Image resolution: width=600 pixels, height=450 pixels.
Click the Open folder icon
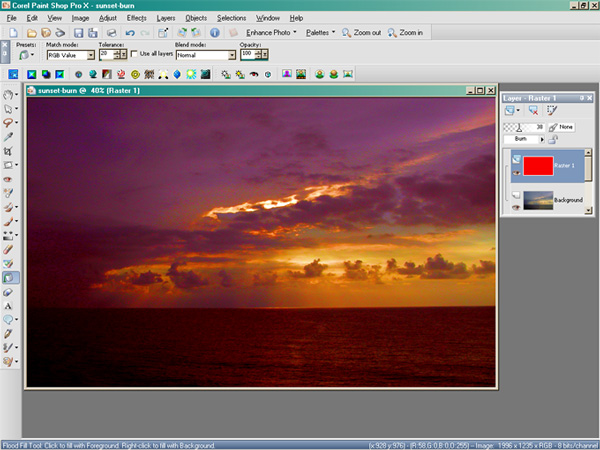click(32, 33)
